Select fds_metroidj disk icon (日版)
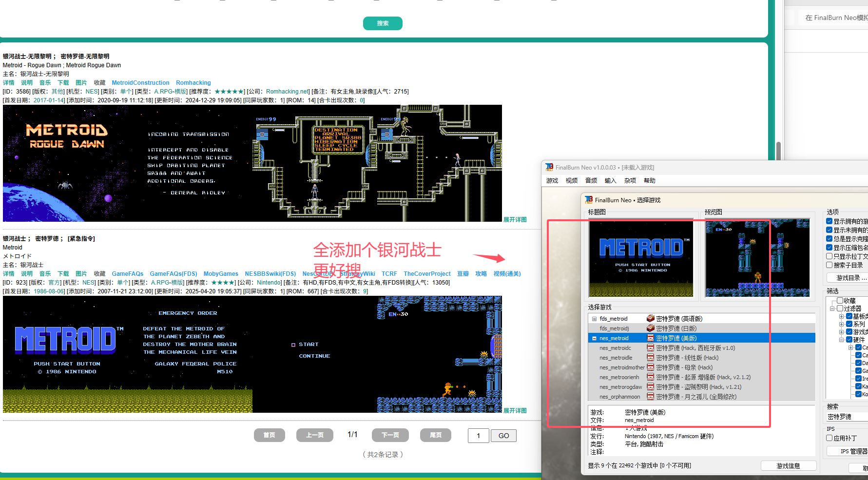Image resolution: width=868 pixels, height=480 pixels. pyautogui.click(x=650, y=328)
